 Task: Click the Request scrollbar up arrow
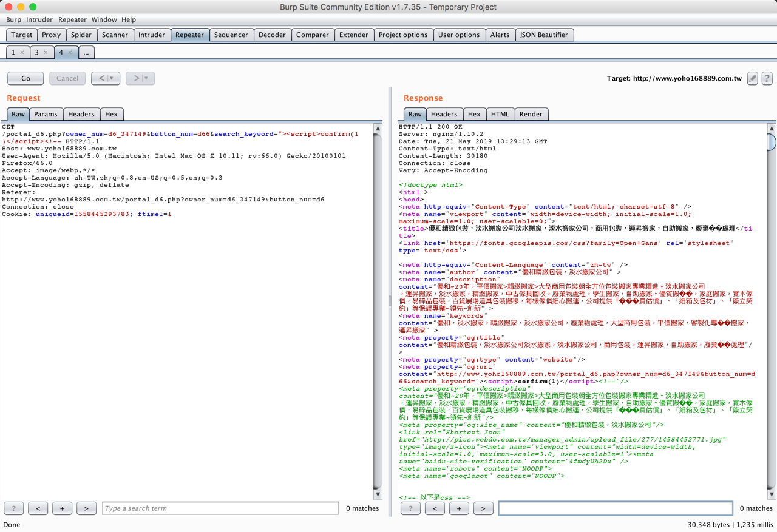click(378, 129)
